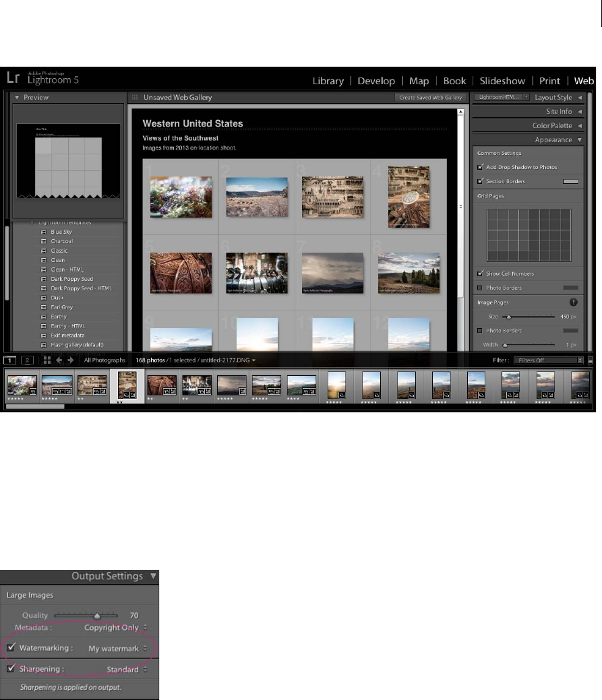Select the Dark Poppy Seed template
The image size is (602, 700).
(72, 279)
